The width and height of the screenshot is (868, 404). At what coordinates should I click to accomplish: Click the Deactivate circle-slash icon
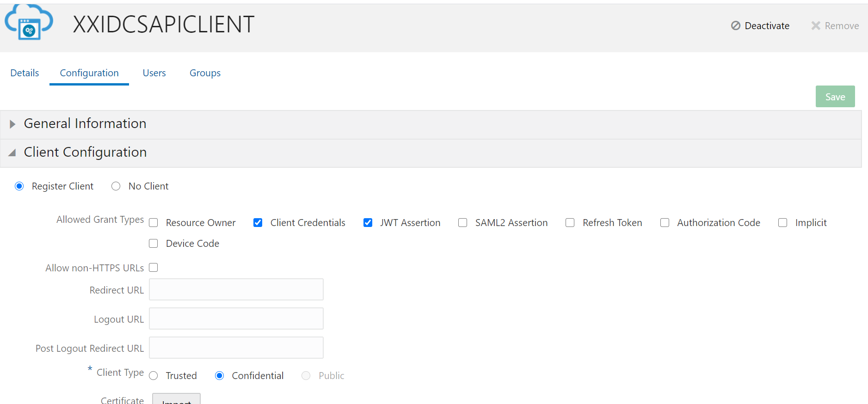735,26
